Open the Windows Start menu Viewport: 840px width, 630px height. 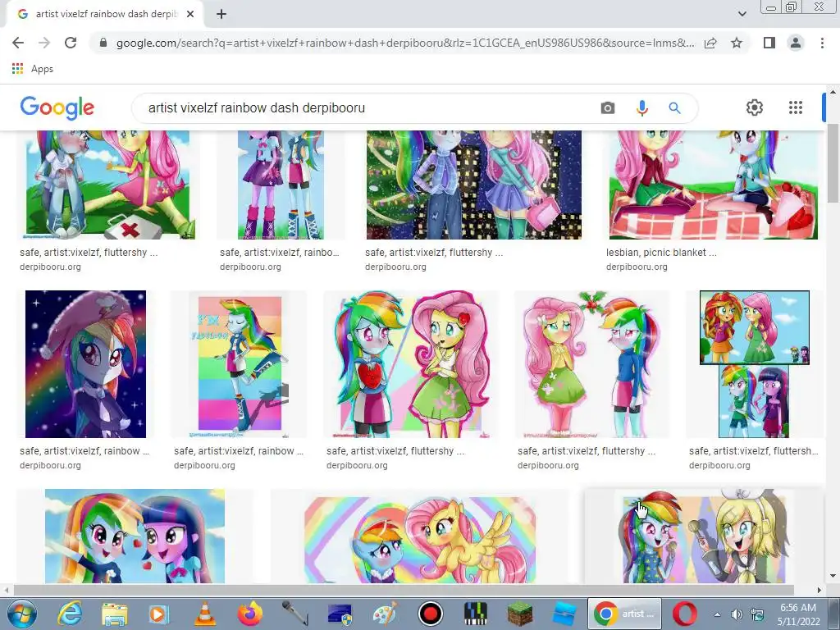(x=22, y=614)
